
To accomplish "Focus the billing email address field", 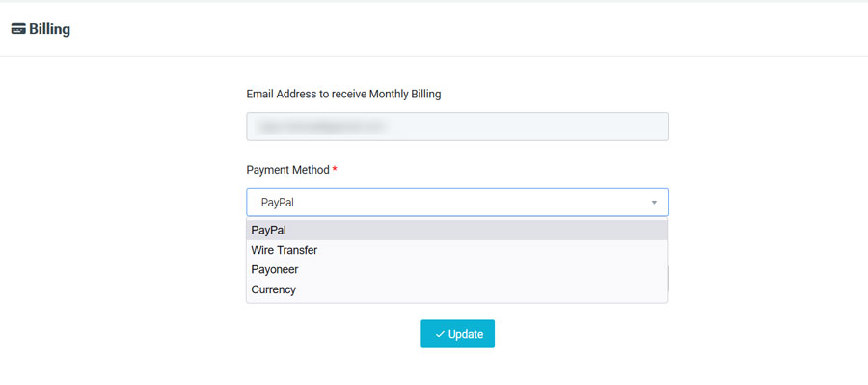I will coord(457,126).
